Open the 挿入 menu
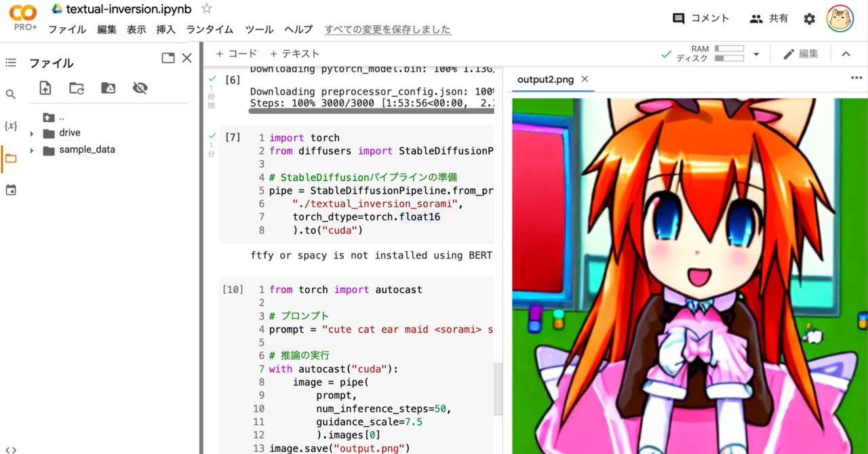The height and width of the screenshot is (454, 868). point(166,29)
